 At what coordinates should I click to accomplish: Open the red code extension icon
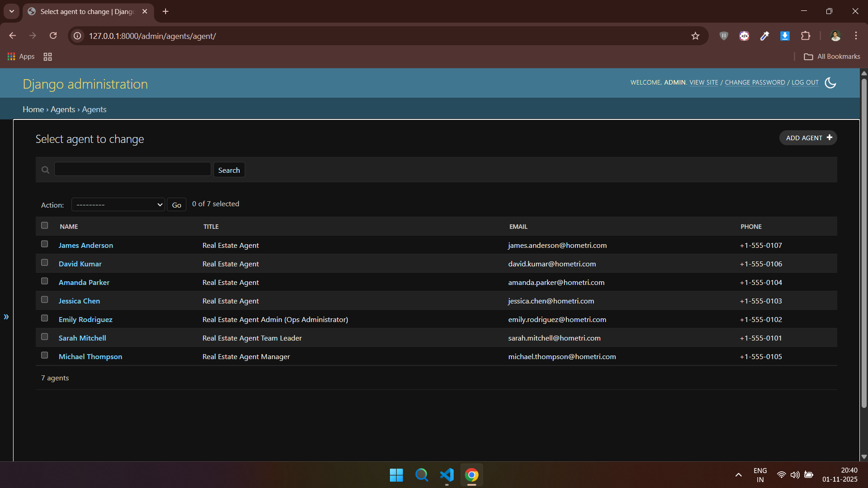coord(744,36)
